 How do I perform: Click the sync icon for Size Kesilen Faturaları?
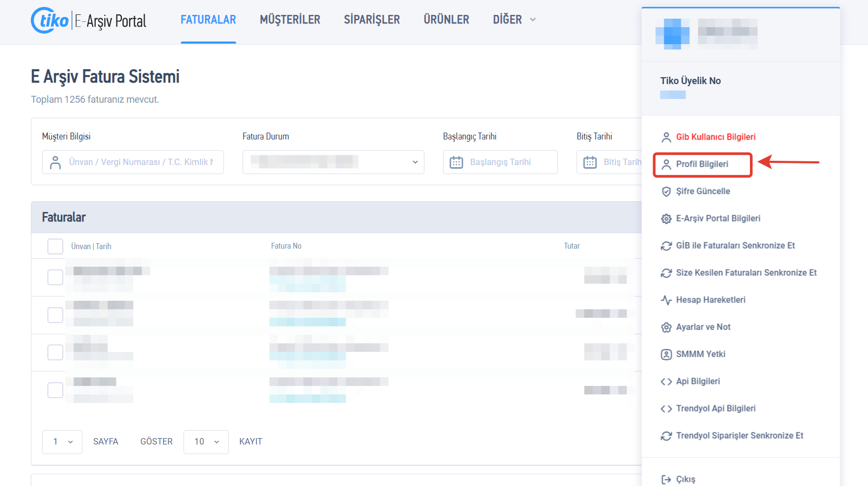[666, 273]
